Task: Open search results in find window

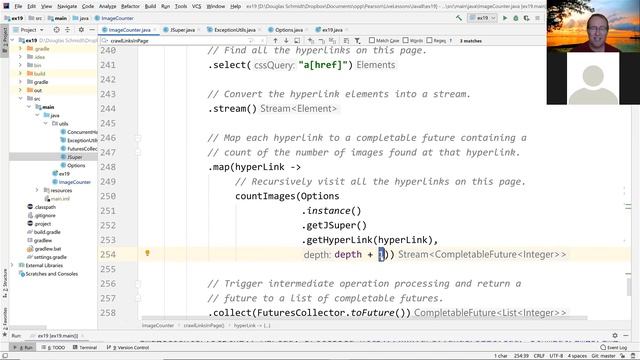Action: tap(297, 40)
